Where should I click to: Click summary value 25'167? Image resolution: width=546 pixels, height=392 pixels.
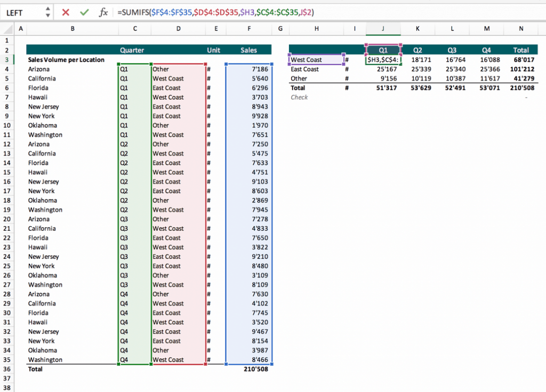(x=387, y=69)
